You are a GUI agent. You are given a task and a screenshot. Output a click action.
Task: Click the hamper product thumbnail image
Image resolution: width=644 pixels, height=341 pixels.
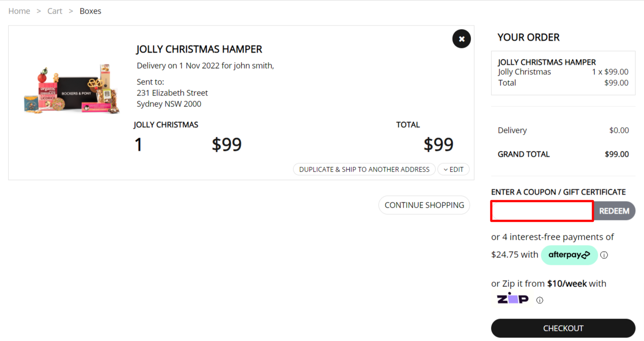[x=72, y=89]
